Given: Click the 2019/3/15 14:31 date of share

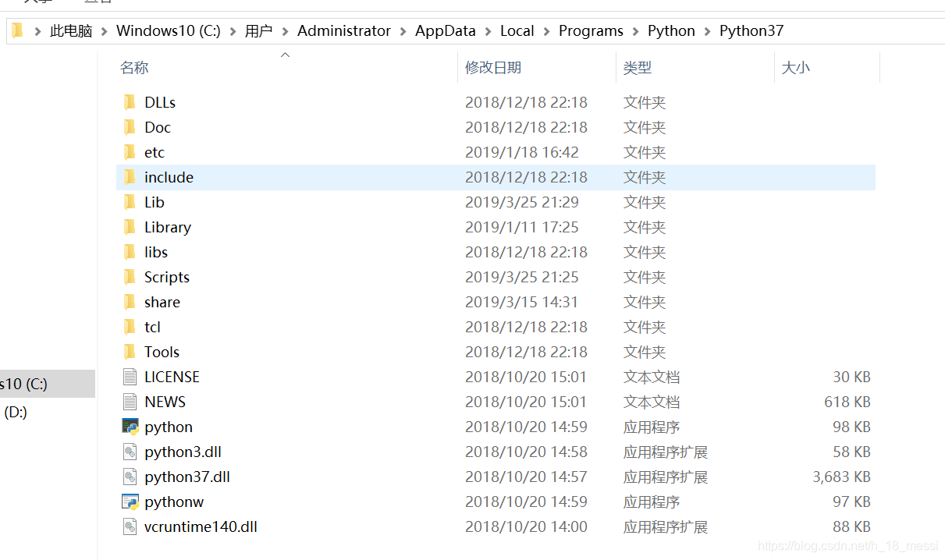Looking at the screenshot, I should [522, 302].
